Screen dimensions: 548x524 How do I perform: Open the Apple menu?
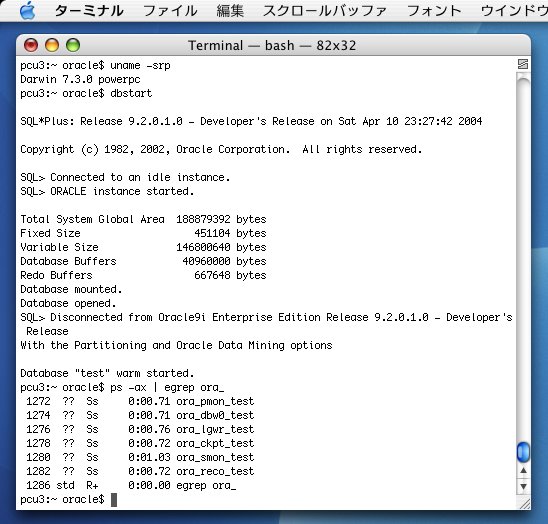[x=28, y=10]
